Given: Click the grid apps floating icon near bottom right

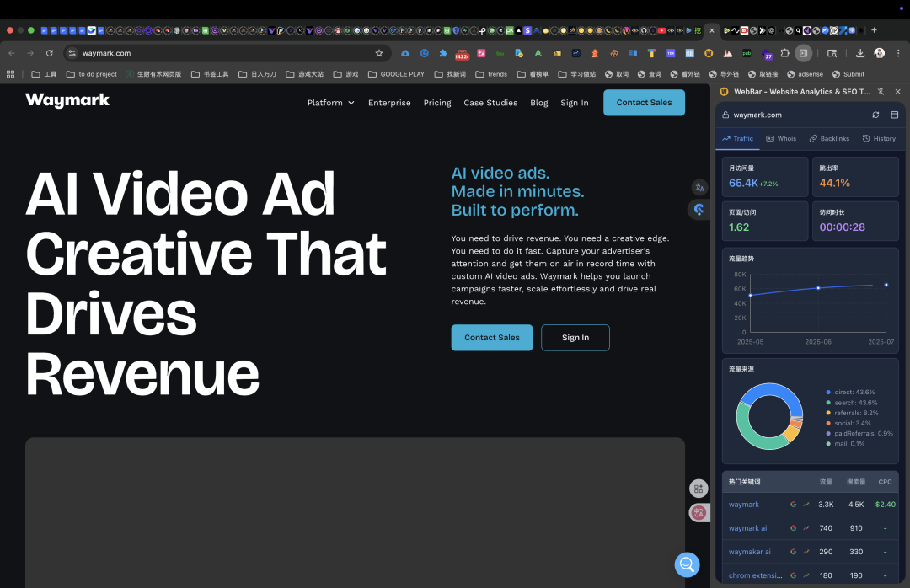Looking at the screenshot, I should pos(699,489).
